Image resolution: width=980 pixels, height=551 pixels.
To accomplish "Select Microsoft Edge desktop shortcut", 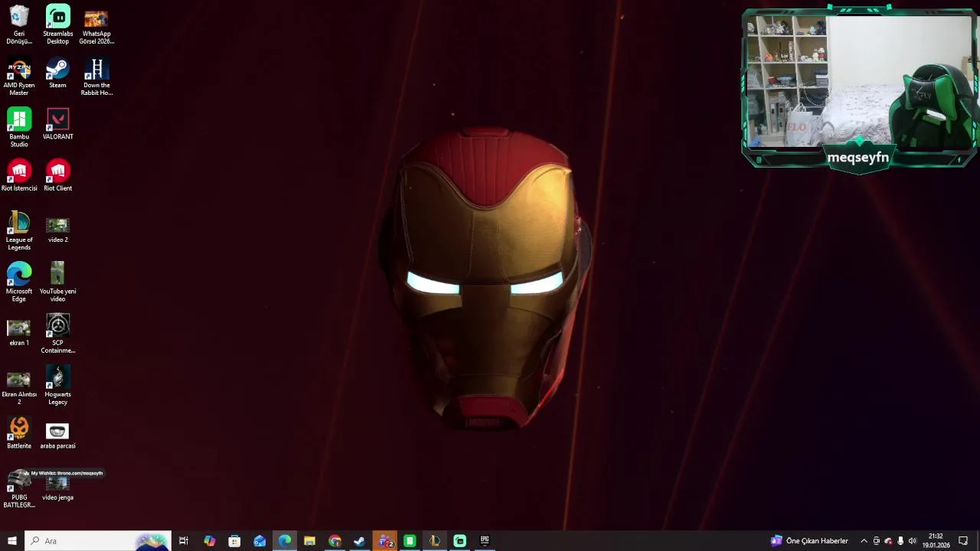I will click(x=19, y=282).
